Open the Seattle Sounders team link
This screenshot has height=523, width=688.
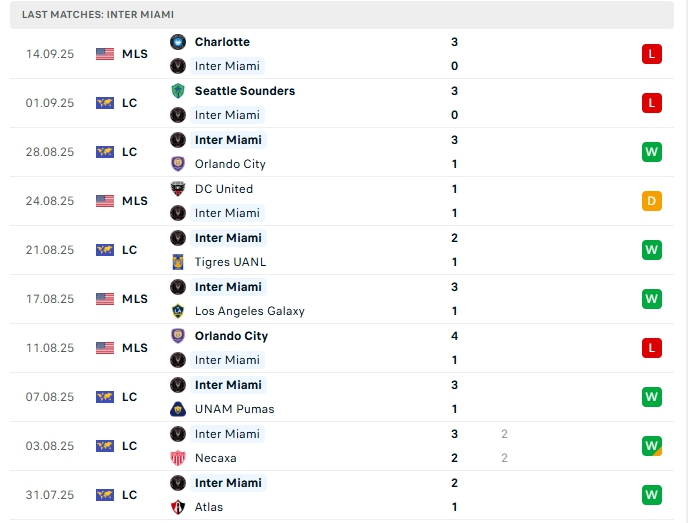[245, 91]
